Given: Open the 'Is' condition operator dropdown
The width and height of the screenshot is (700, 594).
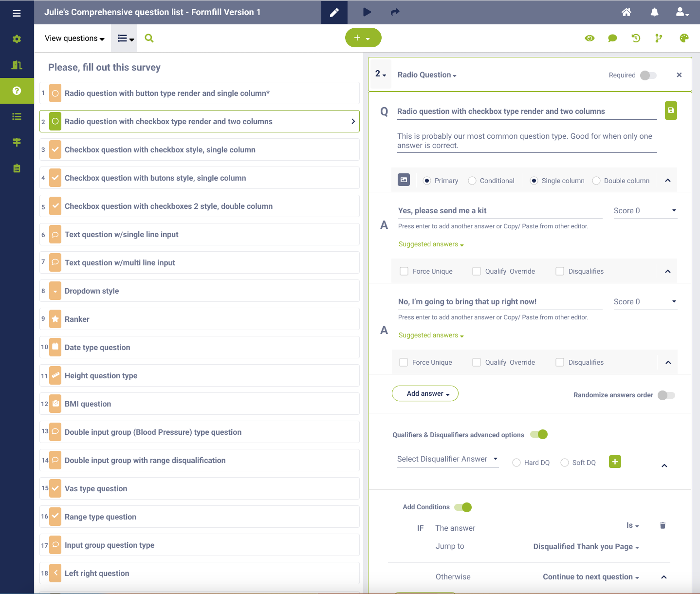Looking at the screenshot, I should click(632, 525).
